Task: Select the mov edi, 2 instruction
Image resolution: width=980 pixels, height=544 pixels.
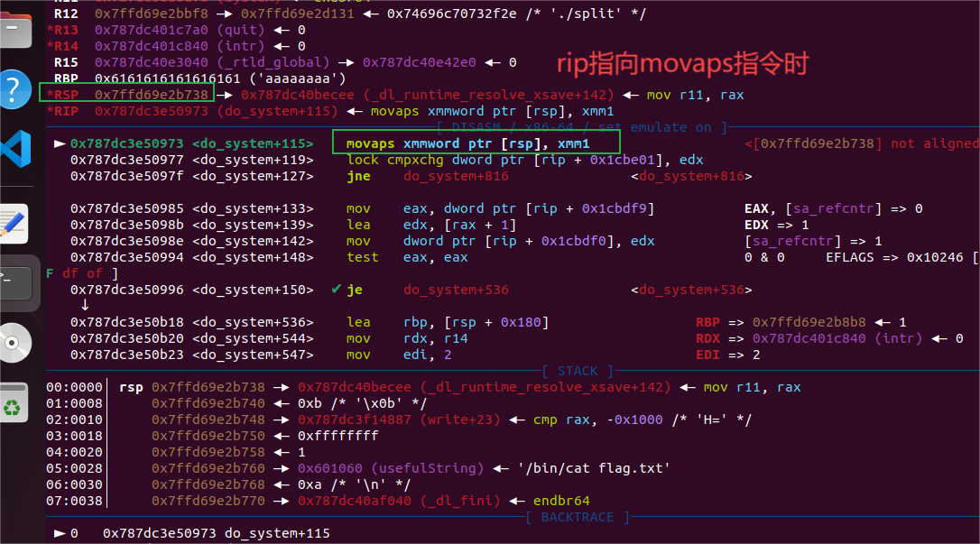Action: [399, 355]
